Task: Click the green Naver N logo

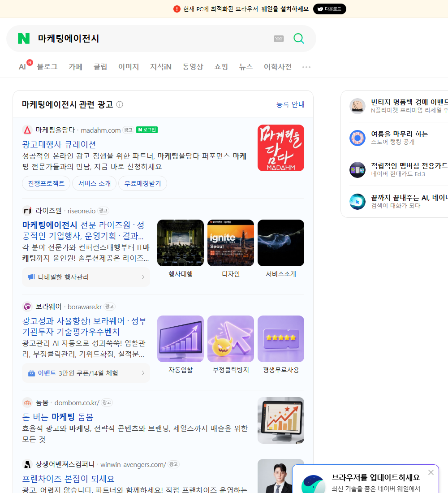Action: (24, 39)
